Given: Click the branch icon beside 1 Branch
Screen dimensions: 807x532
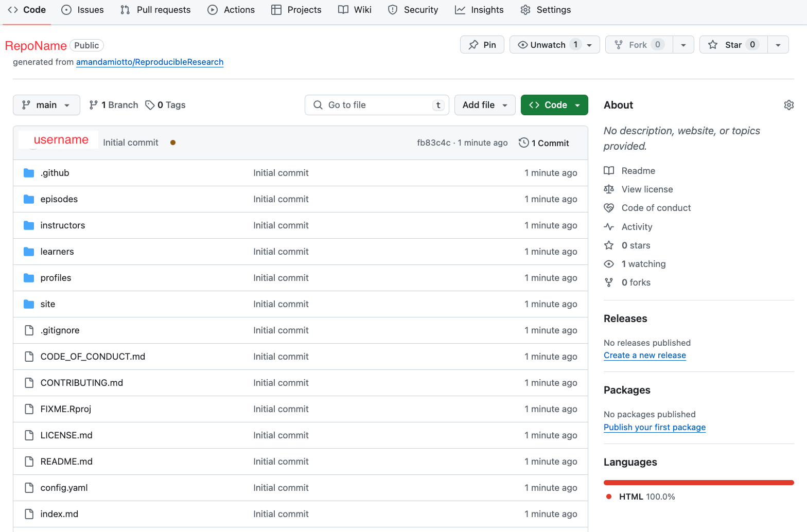Looking at the screenshot, I should point(93,105).
